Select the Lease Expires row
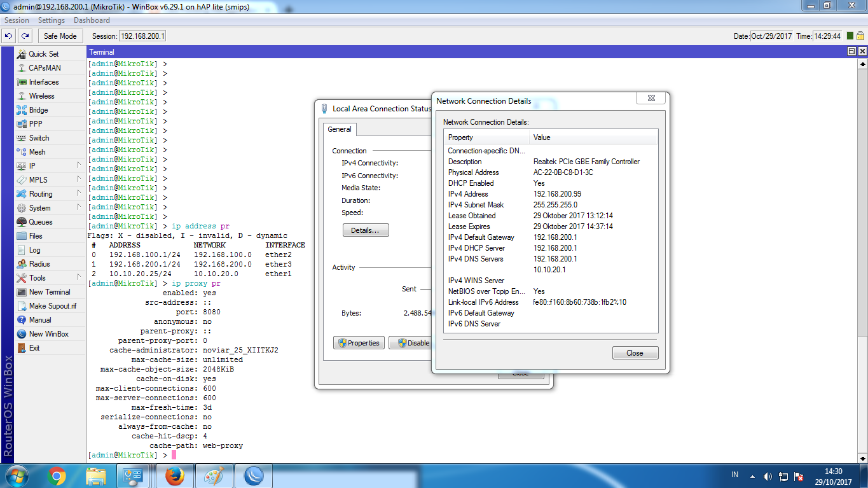Screen dimensions: 868x488 point(551,227)
